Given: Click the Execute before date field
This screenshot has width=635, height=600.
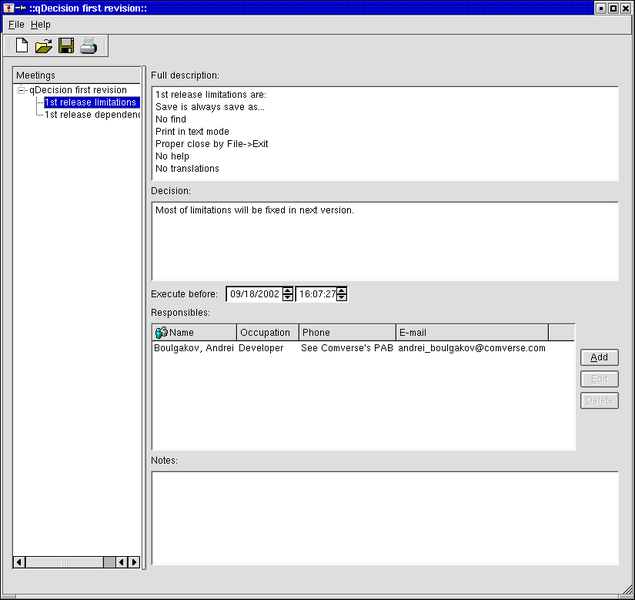Looking at the screenshot, I should click(x=254, y=294).
